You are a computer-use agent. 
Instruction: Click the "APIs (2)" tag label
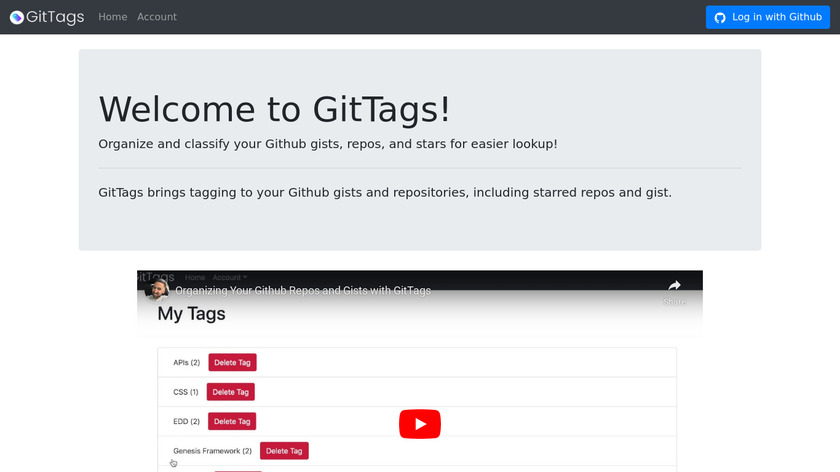[186, 363]
